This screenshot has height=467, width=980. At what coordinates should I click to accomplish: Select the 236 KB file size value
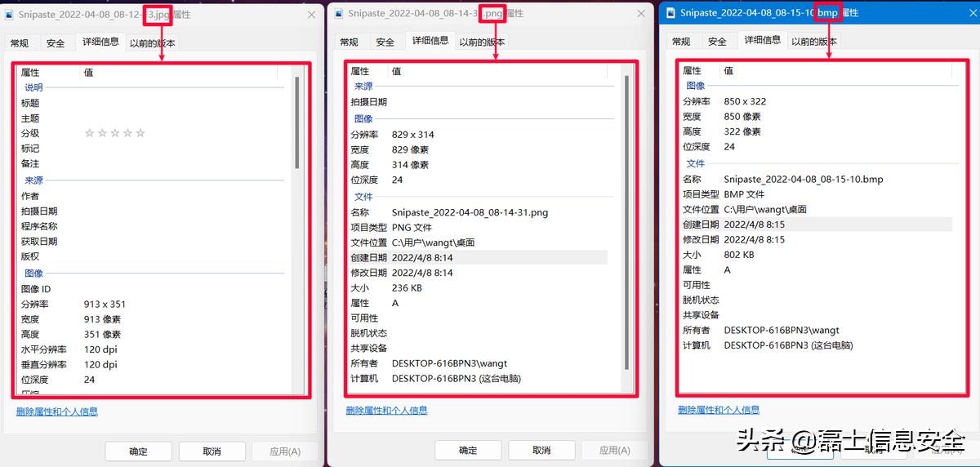point(407,288)
